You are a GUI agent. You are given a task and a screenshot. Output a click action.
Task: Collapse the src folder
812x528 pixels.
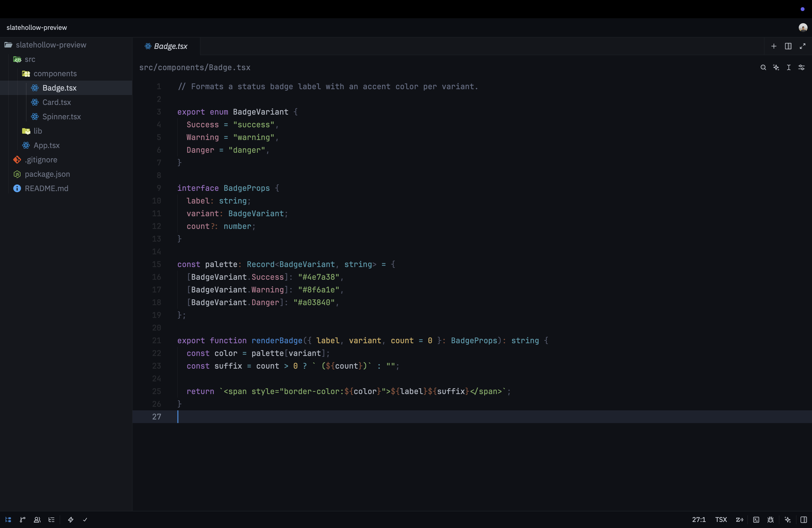(x=66, y=59)
